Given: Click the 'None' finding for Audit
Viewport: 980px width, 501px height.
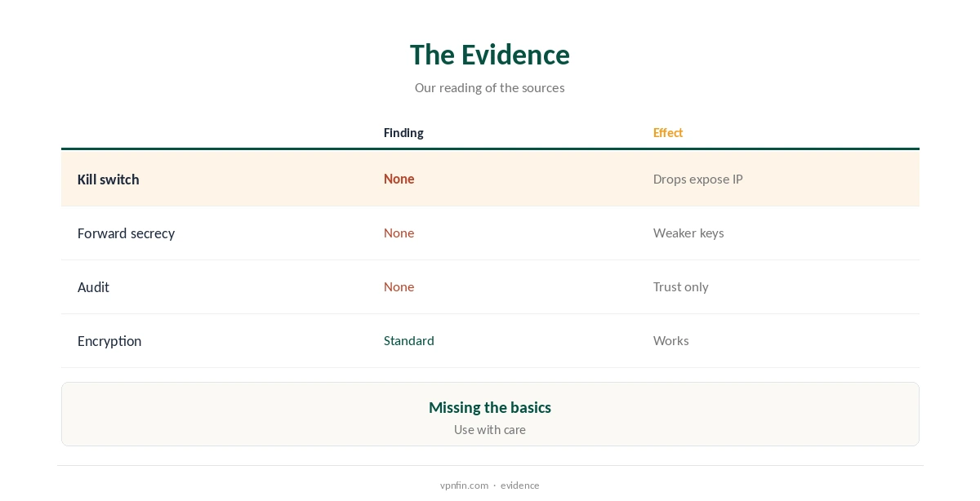Looking at the screenshot, I should (399, 286).
